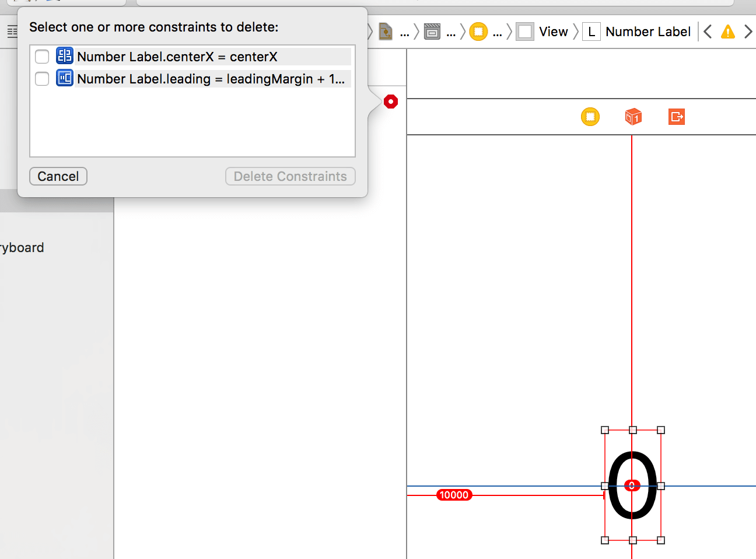Click the red constraint error indicator
Image resolution: width=756 pixels, height=559 pixels.
[391, 102]
